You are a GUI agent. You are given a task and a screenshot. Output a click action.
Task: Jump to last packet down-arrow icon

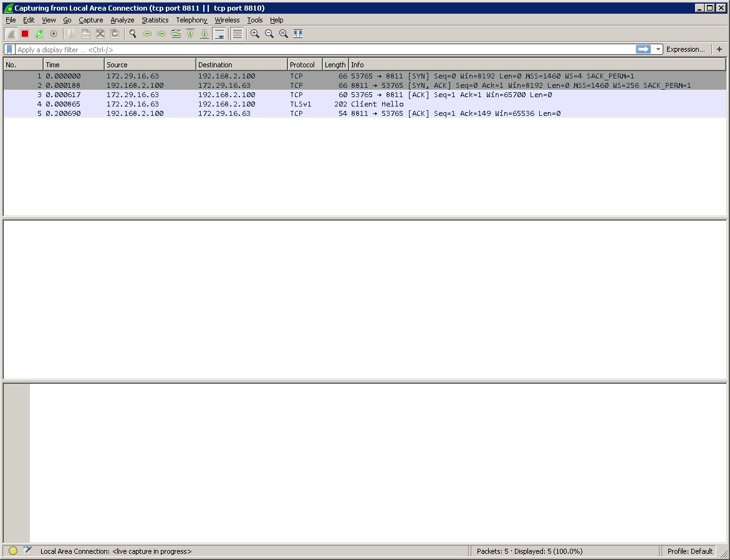204,34
